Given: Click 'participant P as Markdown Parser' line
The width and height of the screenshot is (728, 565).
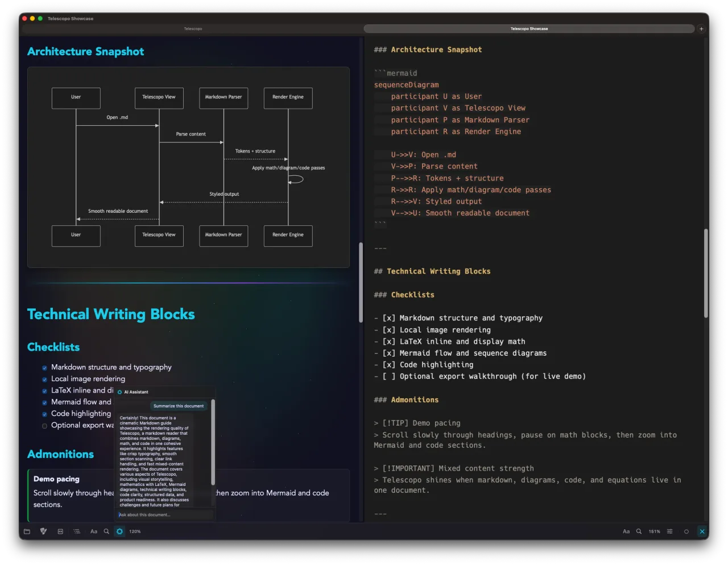Looking at the screenshot, I should (460, 120).
